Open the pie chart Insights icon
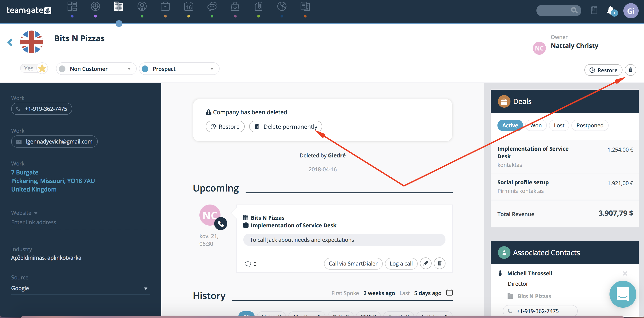 282,7
